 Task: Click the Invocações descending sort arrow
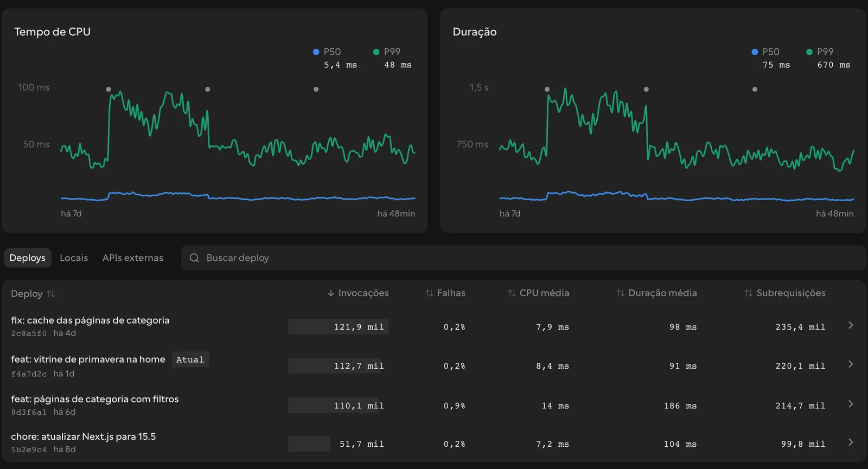coord(331,293)
